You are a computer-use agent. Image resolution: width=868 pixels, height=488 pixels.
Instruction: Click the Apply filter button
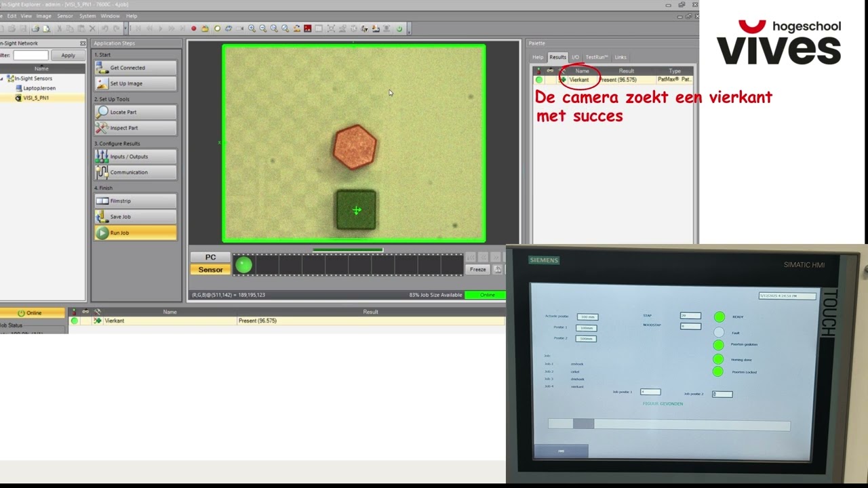coord(68,56)
